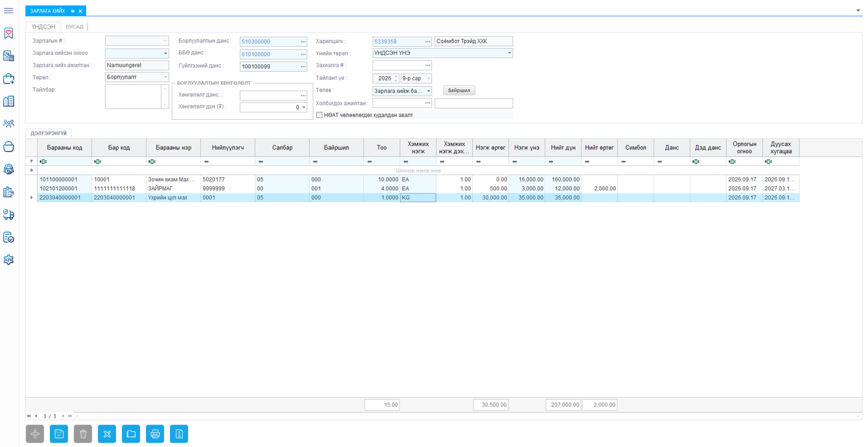
Task: Click the blue printer icon
Action: tap(155, 434)
